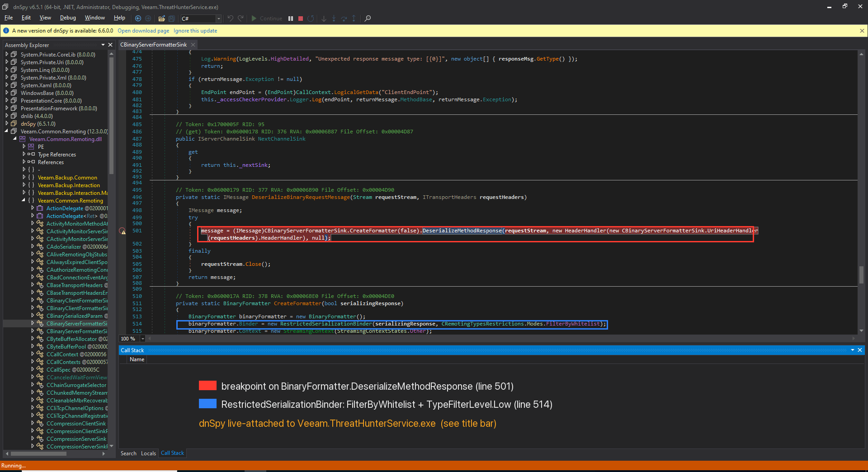Click the dnSpy assembly icon in tree
This screenshot has width=868, height=472.
click(14, 123)
